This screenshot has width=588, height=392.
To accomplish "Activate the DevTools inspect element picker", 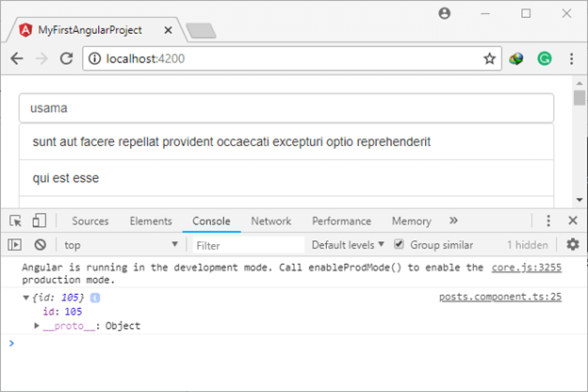I will pyautogui.click(x=16, y=220).
